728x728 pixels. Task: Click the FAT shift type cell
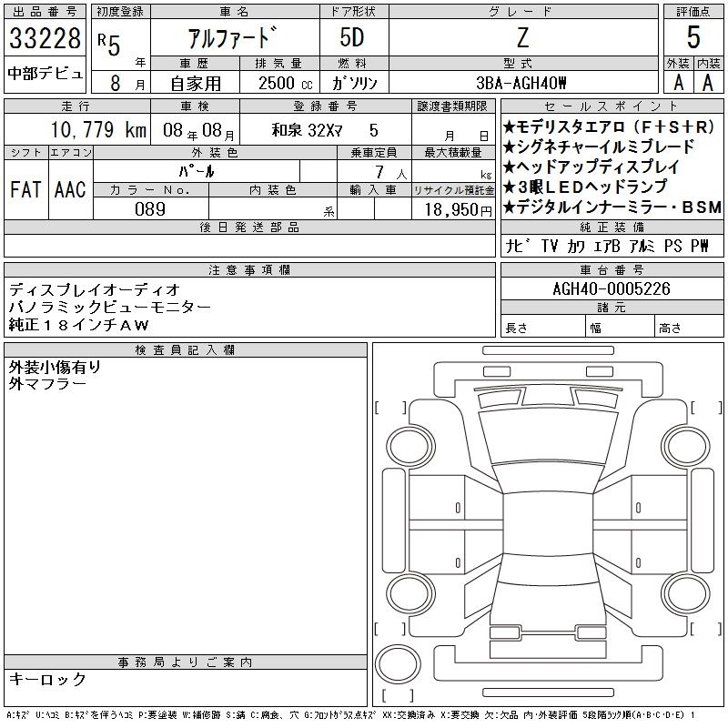coord(25,189)
